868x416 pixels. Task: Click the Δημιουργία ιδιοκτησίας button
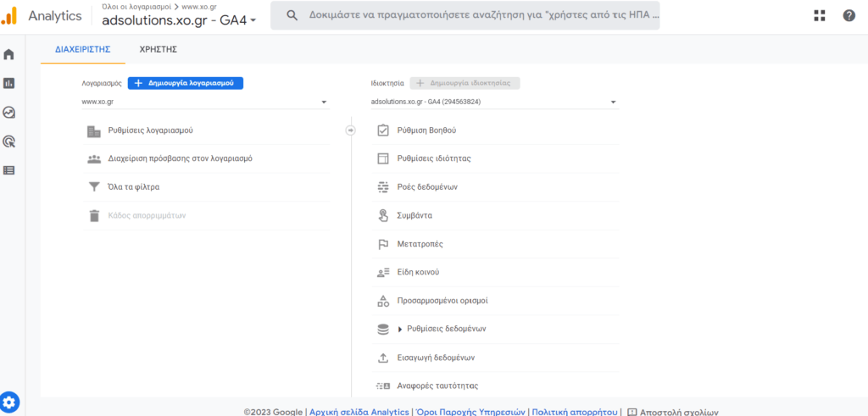(x=465, y=83)
